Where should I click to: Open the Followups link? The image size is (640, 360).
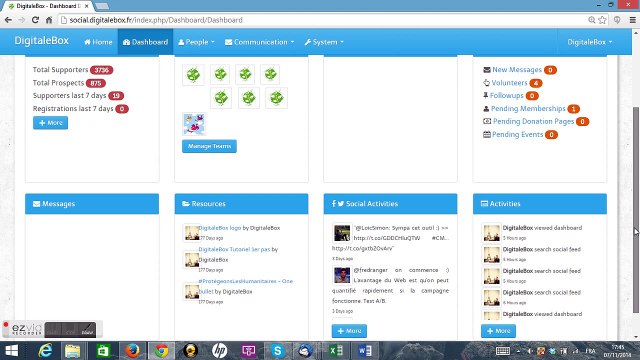(x=507, y=96)
